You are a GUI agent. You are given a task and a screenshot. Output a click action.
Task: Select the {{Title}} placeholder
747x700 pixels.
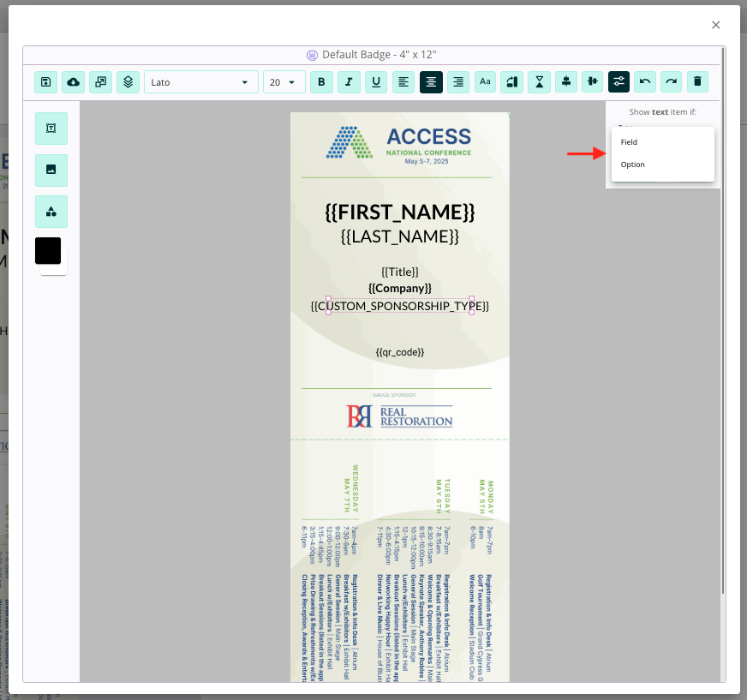[400, 272]
